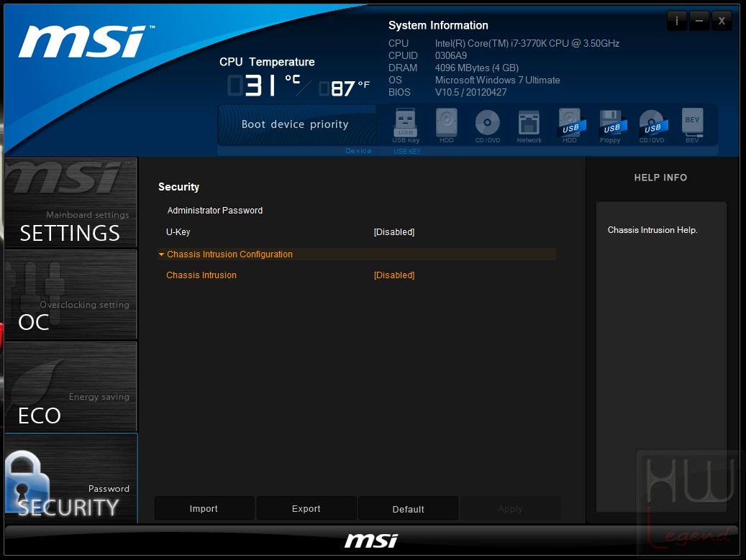Change the U-Key Disabled value

[x=394, y=232]
